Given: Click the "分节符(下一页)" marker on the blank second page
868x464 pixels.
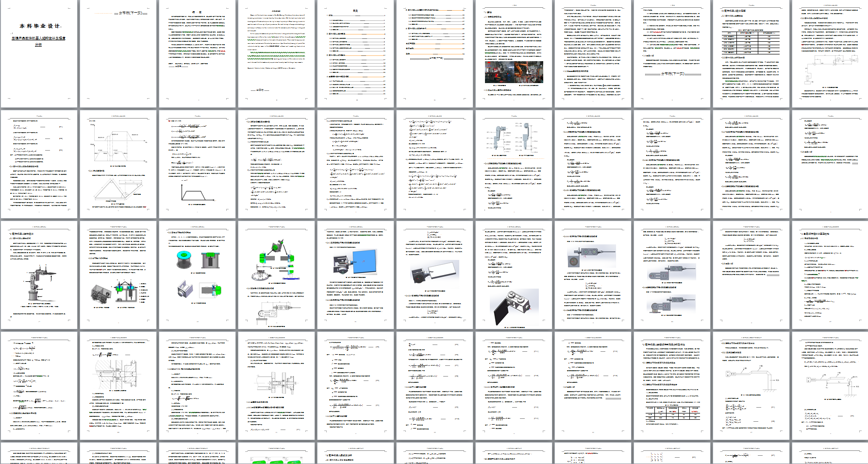Looking at the screenshot, I should coord(131,13).
